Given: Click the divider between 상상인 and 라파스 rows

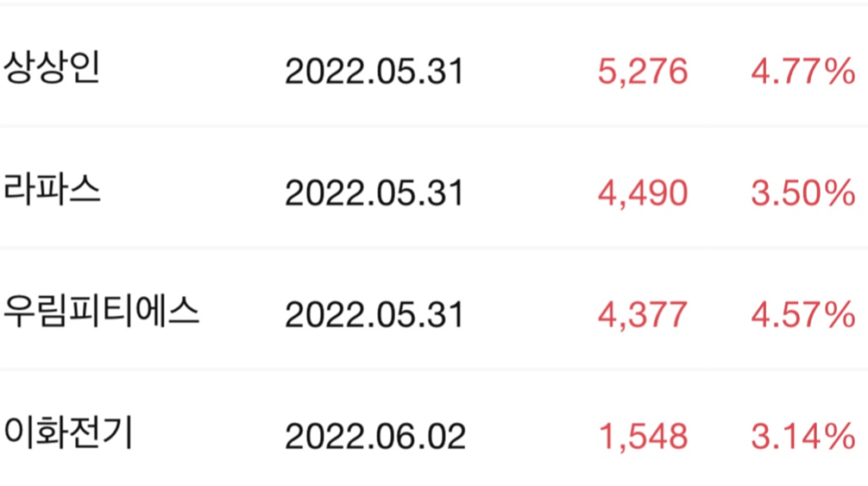Looking at the screenshot, I should click(x=434, y=127).
